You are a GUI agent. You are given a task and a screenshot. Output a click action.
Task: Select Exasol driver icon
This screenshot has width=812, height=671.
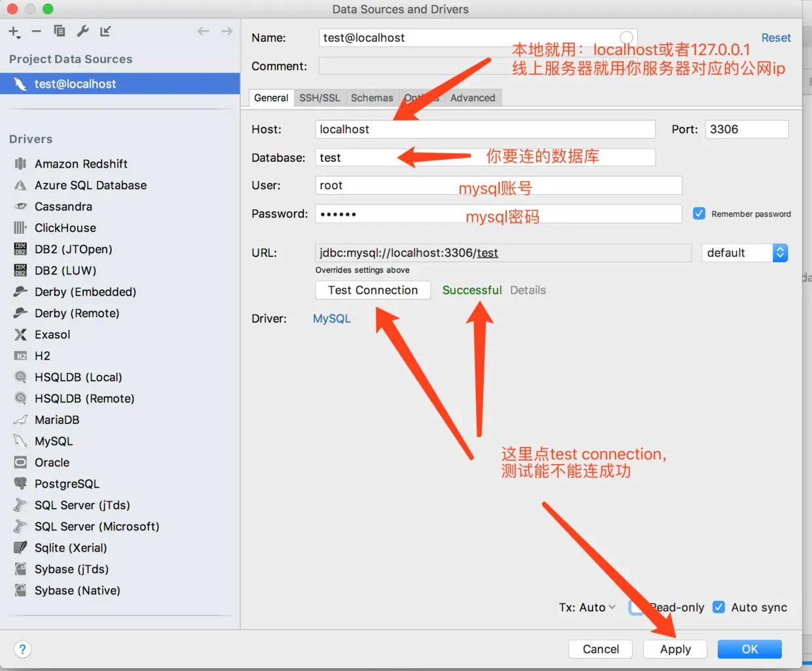click(21, 334)
